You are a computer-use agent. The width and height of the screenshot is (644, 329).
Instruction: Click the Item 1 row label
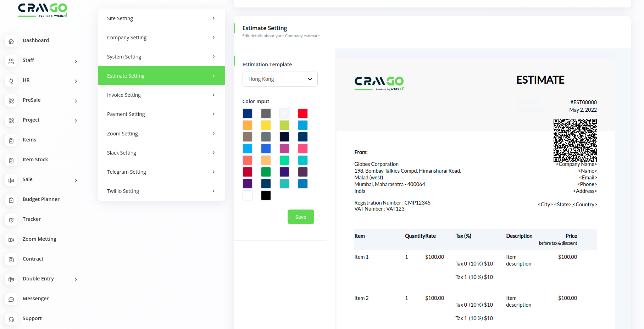(361, 257)
